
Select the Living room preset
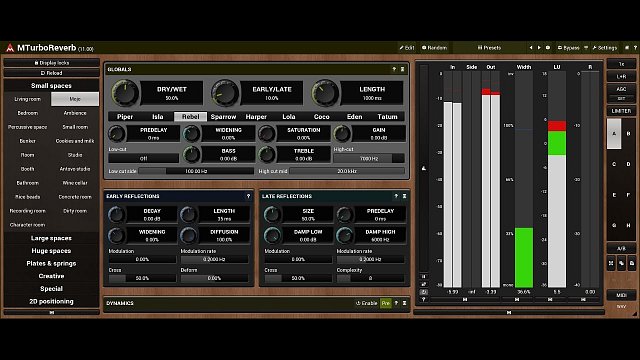[x=27, y=99]
